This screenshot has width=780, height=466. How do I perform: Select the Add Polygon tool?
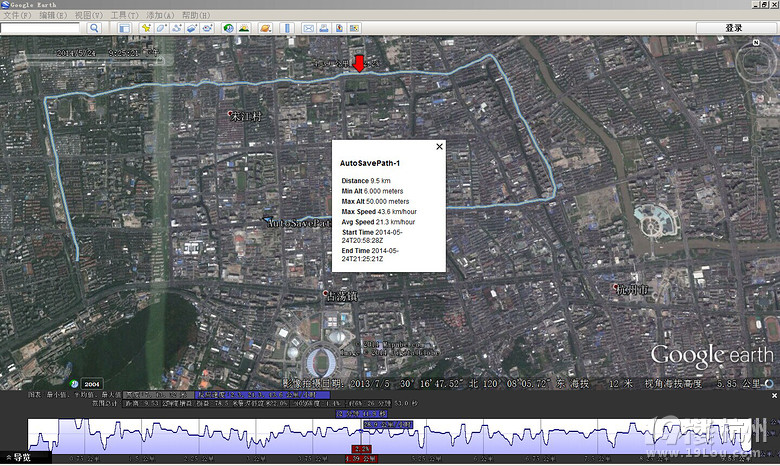161,28
